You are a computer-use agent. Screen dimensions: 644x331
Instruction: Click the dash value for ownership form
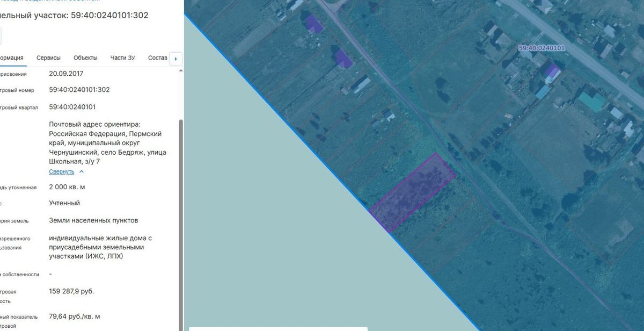click(x=50, y=274)
